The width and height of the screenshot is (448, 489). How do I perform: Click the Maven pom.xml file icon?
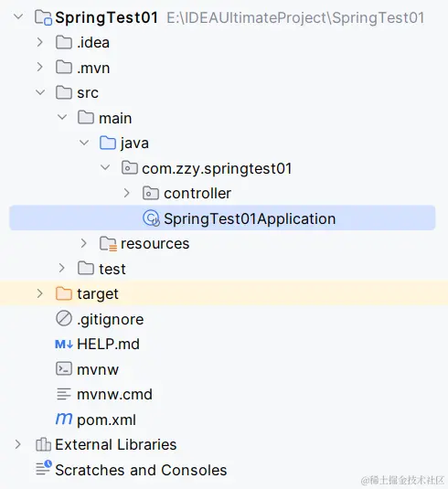[x=64, y=419]
